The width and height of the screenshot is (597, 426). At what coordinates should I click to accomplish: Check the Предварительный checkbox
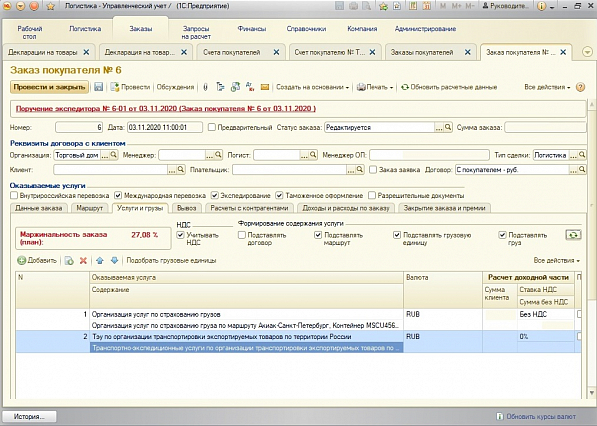coord(212,128)
